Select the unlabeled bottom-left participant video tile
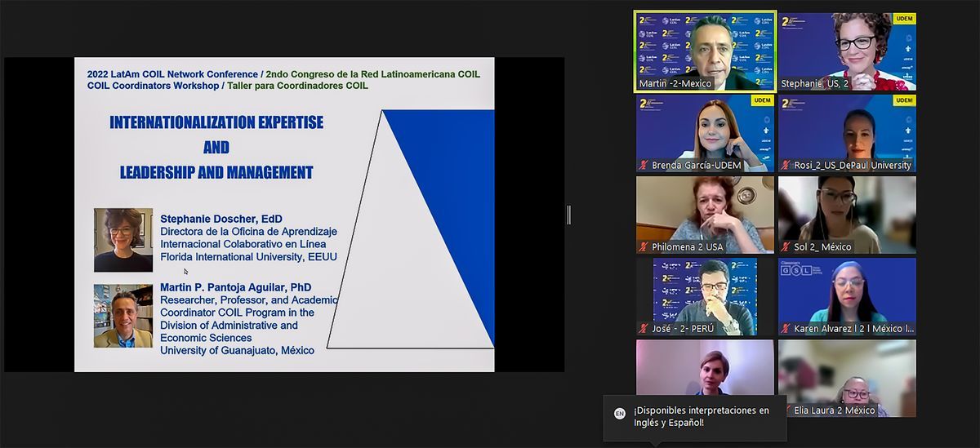This screenshot has width=980, height=448. [706, 367]
